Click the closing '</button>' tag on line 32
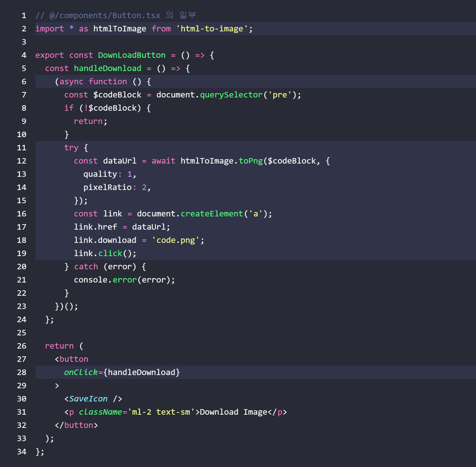The width and height of the screenshot is (476, 467). click(76, 425)
